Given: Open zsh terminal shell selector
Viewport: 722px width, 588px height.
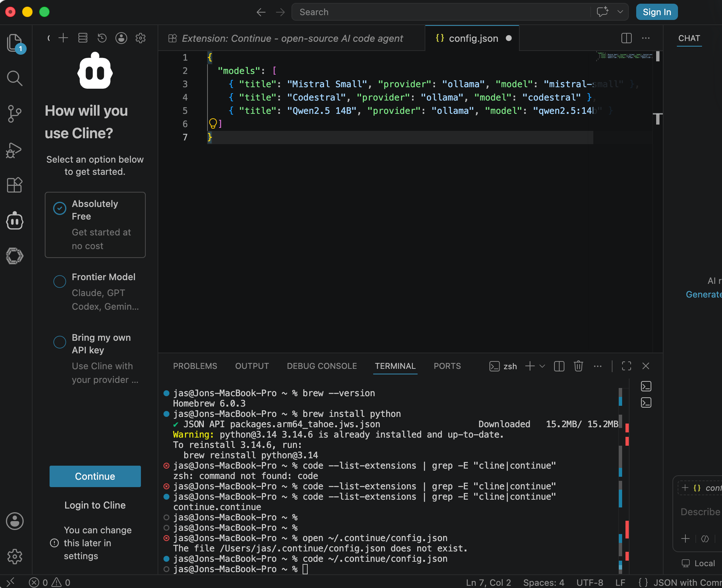Looking at the screenshot, I should click(x=503, y=366).
